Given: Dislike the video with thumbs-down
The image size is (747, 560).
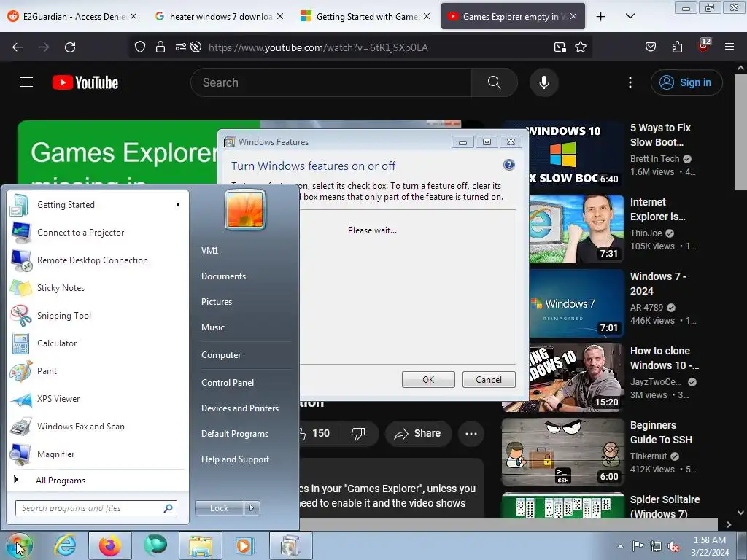Looking at the screenshot, I should (357, 433).
